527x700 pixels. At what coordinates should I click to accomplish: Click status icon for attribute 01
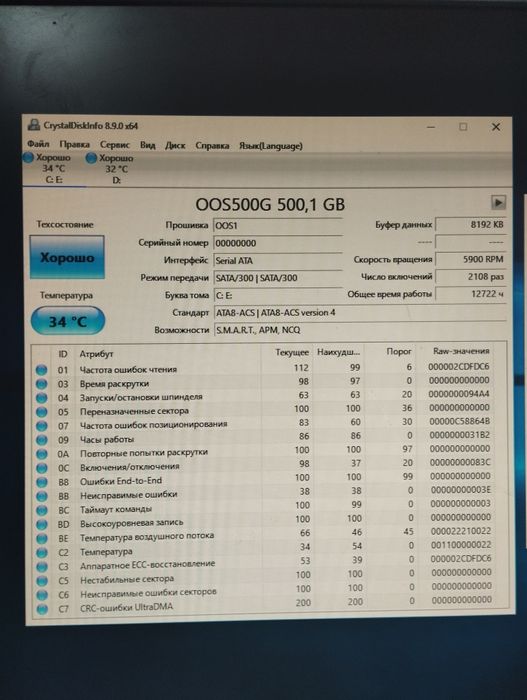point(41,370)
